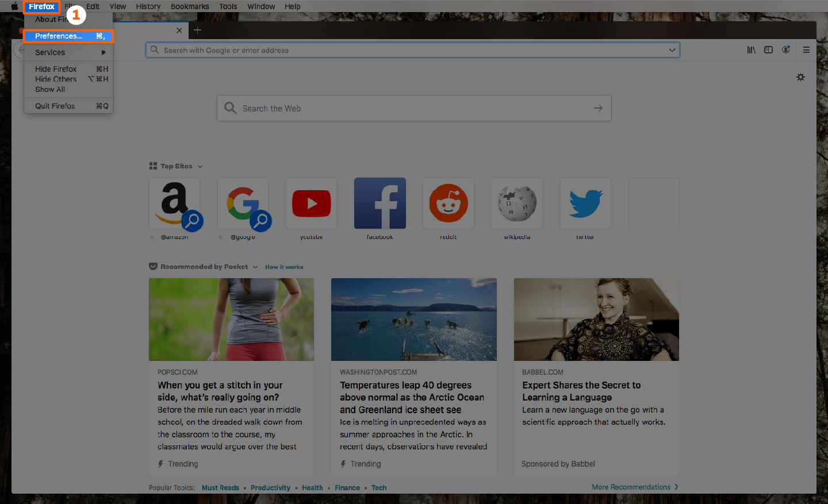Open the More Recommendations link
This screenshot has height=504, width=828.
(x=635, y=487)
